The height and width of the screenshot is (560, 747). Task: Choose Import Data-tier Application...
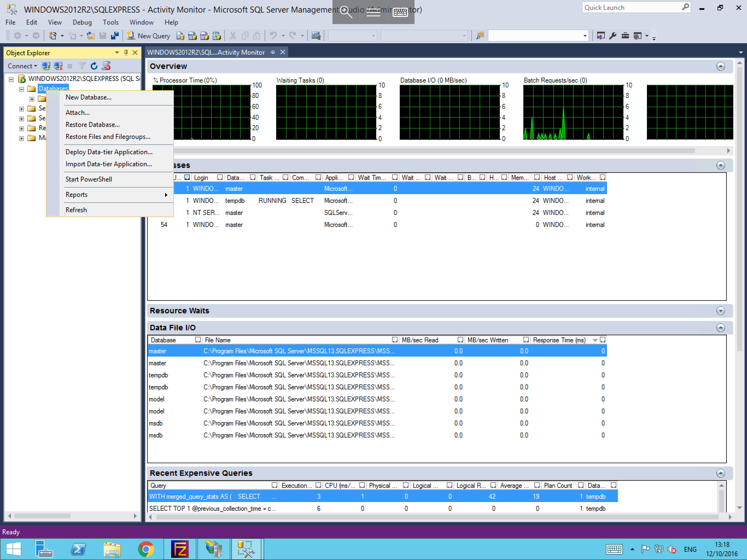108,164
